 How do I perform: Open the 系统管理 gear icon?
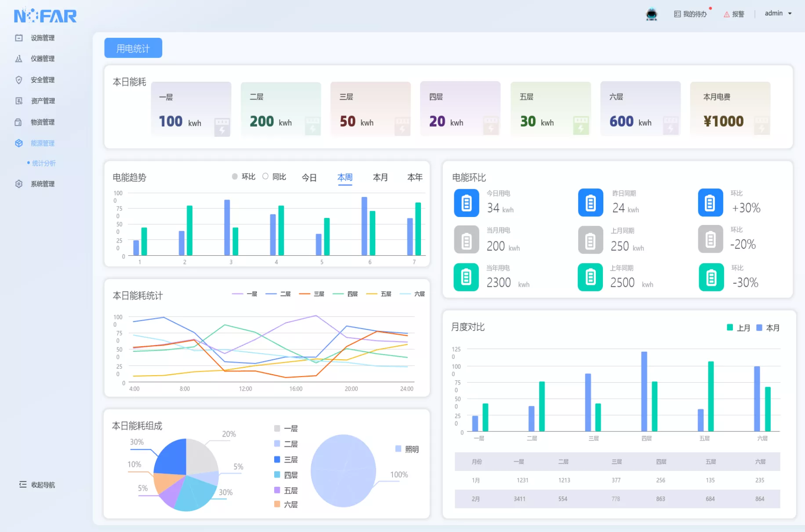[19, 184]
